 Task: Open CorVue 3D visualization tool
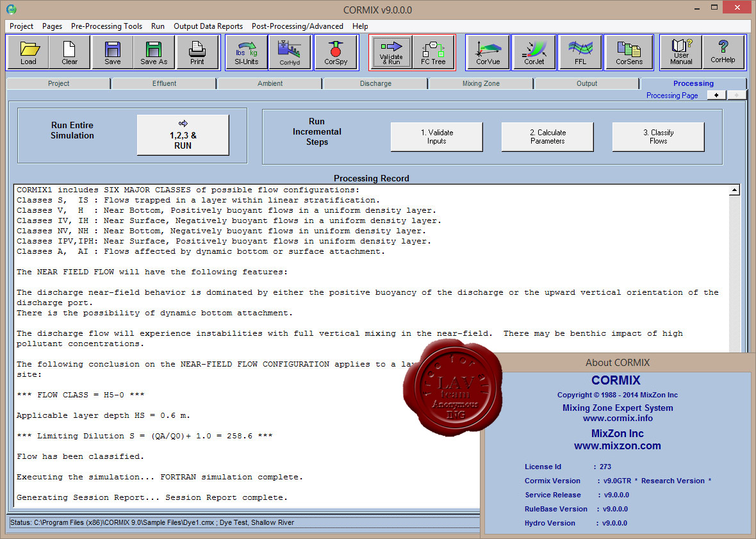coord(488,52)
